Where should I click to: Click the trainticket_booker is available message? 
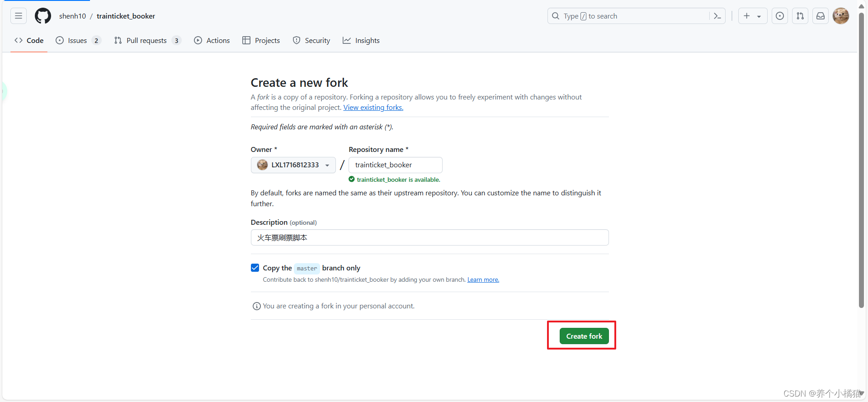coord(394,180)
